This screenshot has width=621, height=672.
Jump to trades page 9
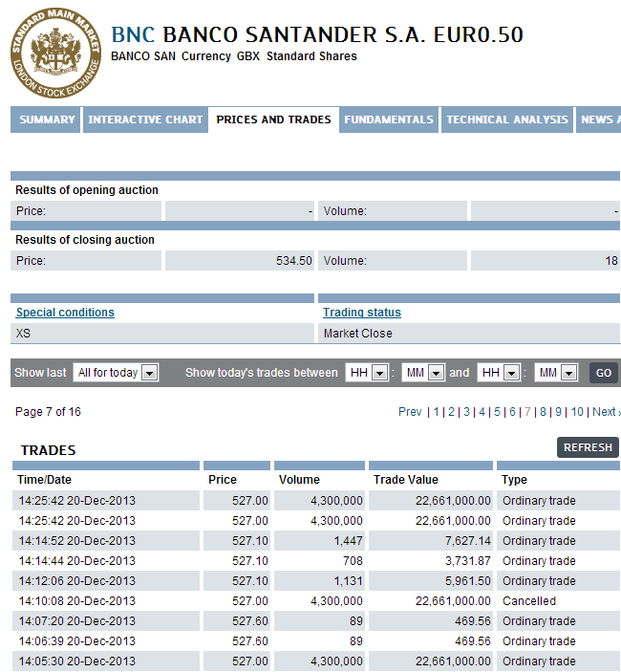(559, 412)
